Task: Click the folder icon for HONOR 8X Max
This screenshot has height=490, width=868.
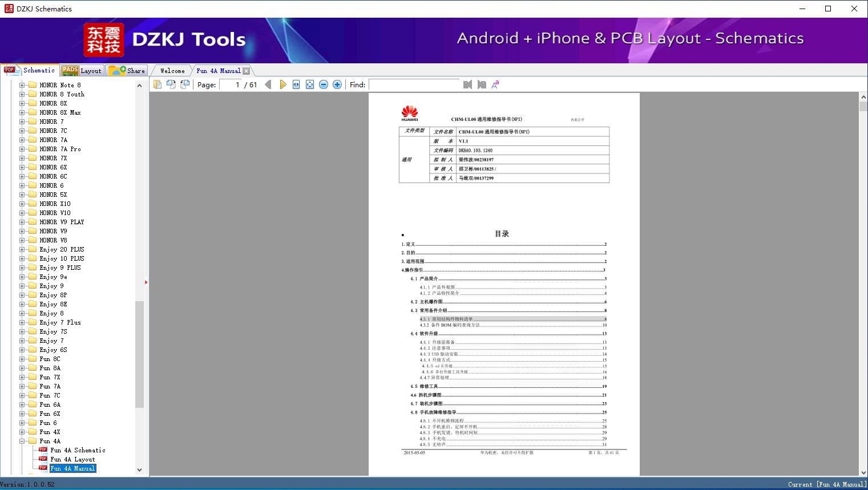Action: [33, 112]
